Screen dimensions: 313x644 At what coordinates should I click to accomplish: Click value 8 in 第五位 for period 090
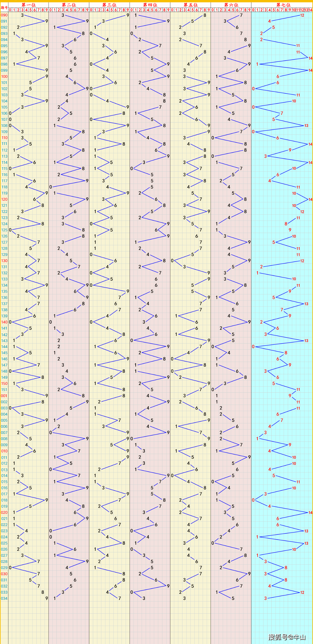point(205,15)
